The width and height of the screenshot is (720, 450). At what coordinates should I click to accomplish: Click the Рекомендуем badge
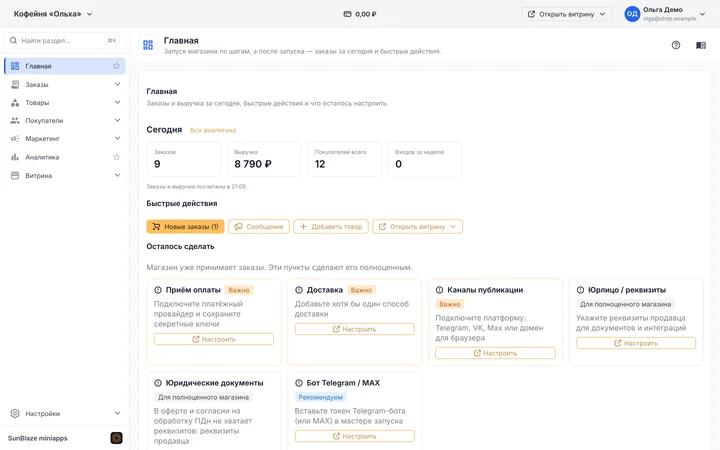(x=321, y=397)
